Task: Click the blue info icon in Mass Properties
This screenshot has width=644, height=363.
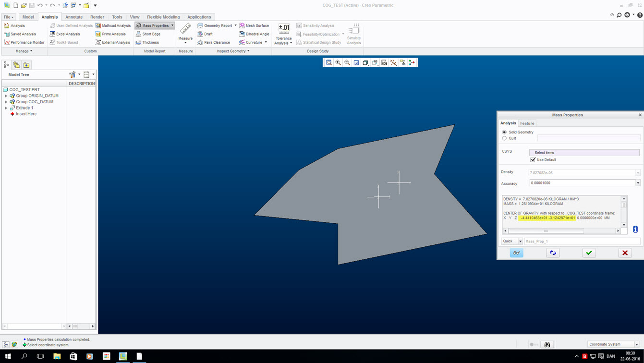Action: click(x=635, y=230)
